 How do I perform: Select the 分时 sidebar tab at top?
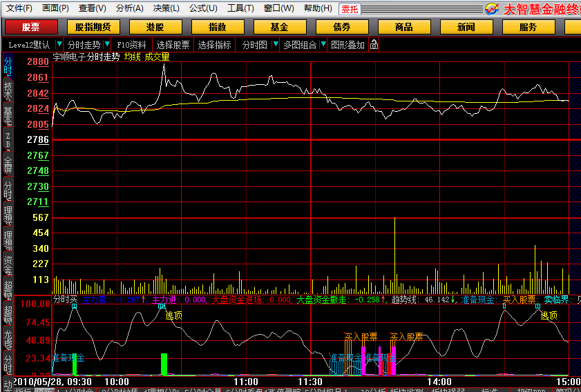(x=8, y=66)
